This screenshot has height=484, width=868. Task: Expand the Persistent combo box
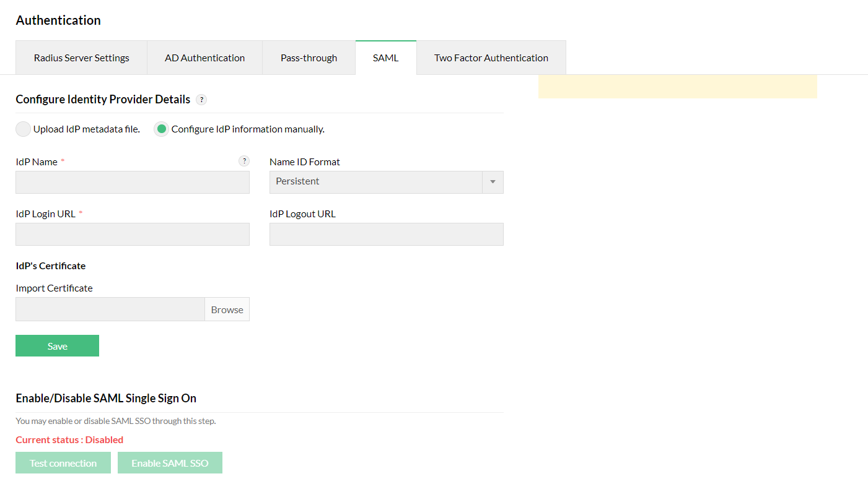point(375,182)
